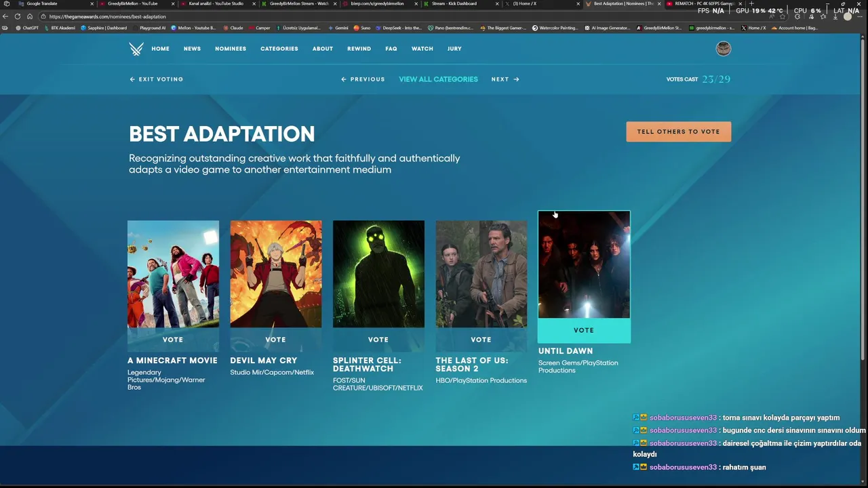
Task: Click the votes cast 23/29 counter
Action: click(698, 79)
